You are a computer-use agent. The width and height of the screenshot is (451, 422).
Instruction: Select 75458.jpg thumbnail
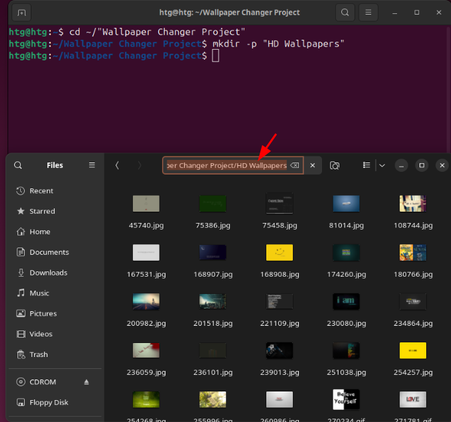[279, 203]
